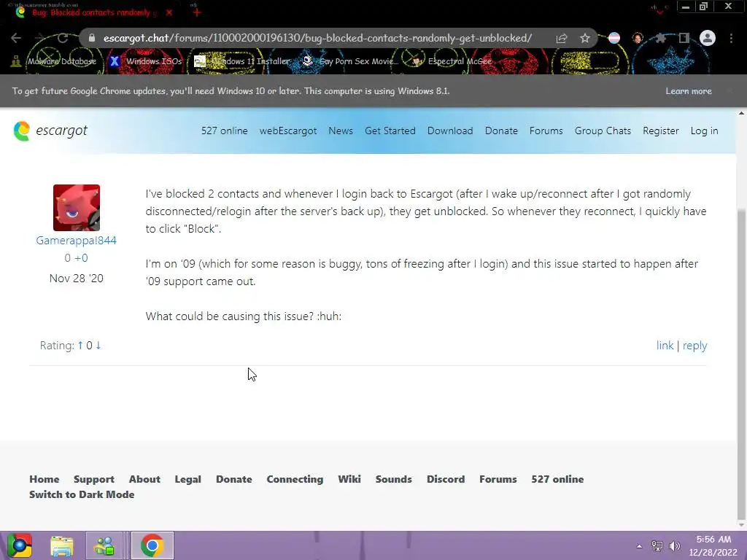747x560 pixels.
Task: Close the Bug: Blocked contacts tab
Action: pos(169,12)
